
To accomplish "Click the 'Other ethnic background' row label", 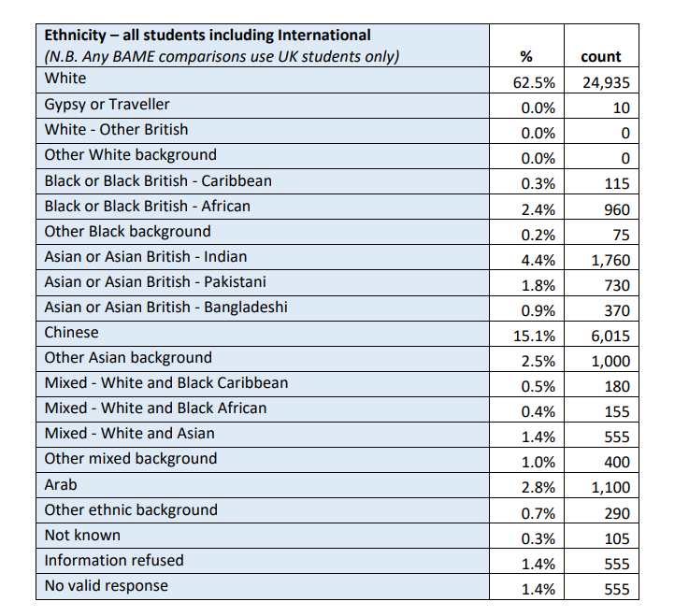I will point(131,509).
